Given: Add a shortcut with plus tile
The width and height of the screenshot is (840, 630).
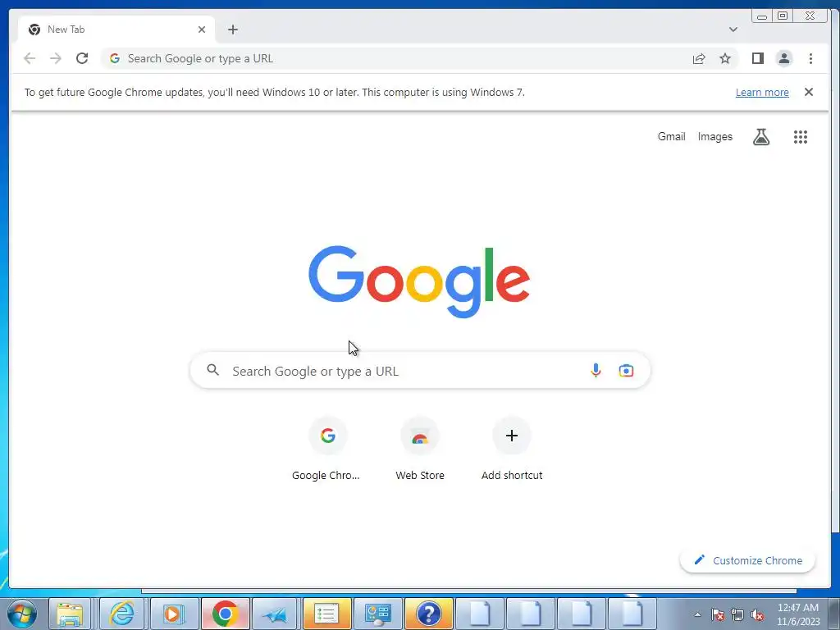Looking at the screenshot, I should click(x=512, y=449).
